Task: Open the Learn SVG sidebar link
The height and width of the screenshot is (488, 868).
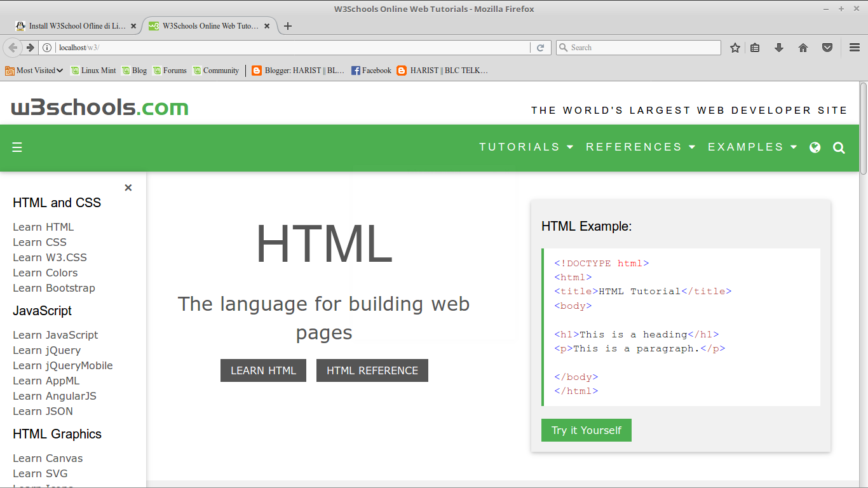Action: 40,473
